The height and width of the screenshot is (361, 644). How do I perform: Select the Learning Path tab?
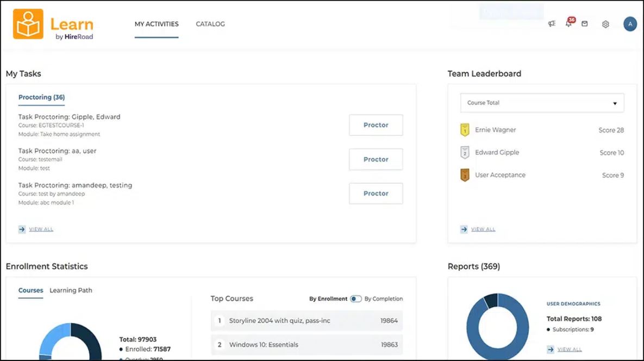click(71, 290)
